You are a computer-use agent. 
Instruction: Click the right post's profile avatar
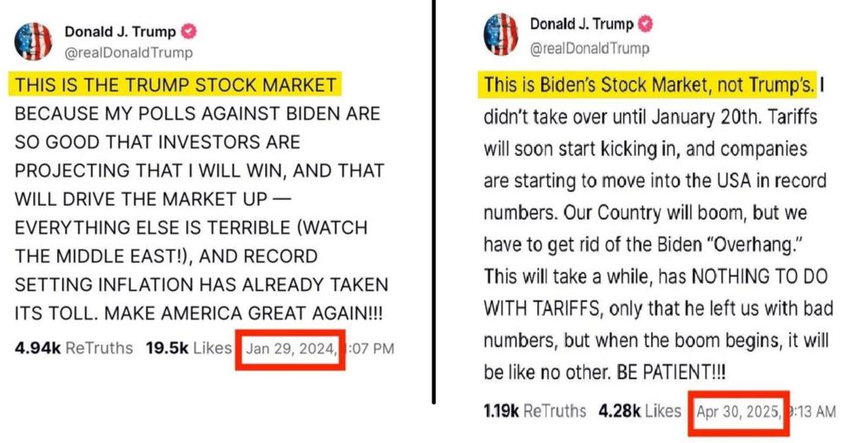[501, 34]
